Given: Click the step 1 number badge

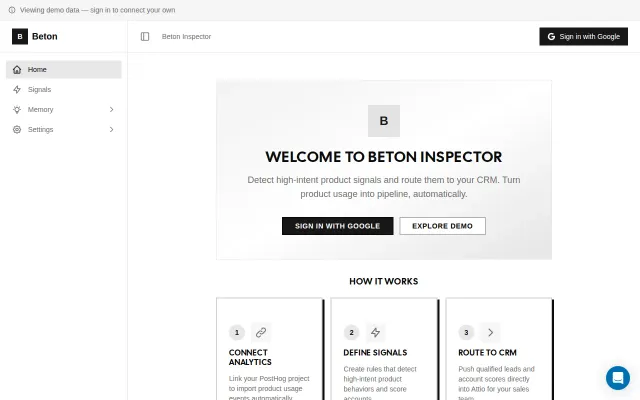Looking at the screenshot, I should [237, 333].
